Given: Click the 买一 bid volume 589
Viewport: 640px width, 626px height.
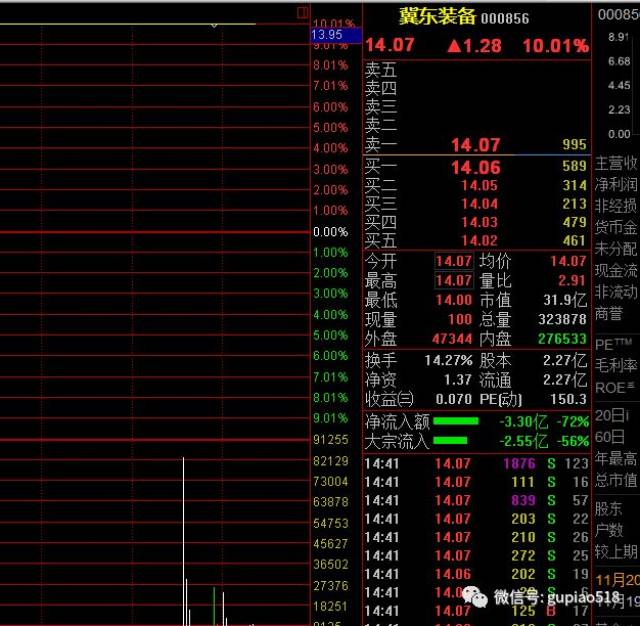Looking at the screenshot, I should [x=574, y=166].
